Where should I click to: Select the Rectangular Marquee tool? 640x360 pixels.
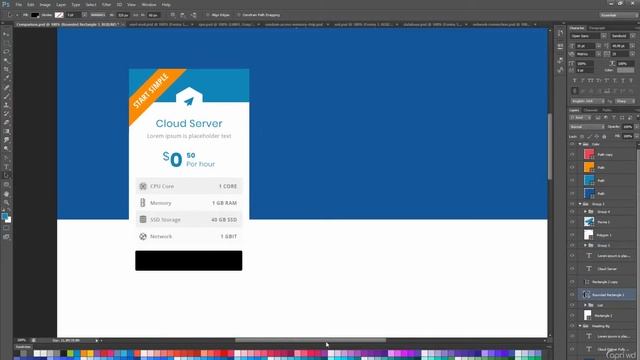point(6,43)
